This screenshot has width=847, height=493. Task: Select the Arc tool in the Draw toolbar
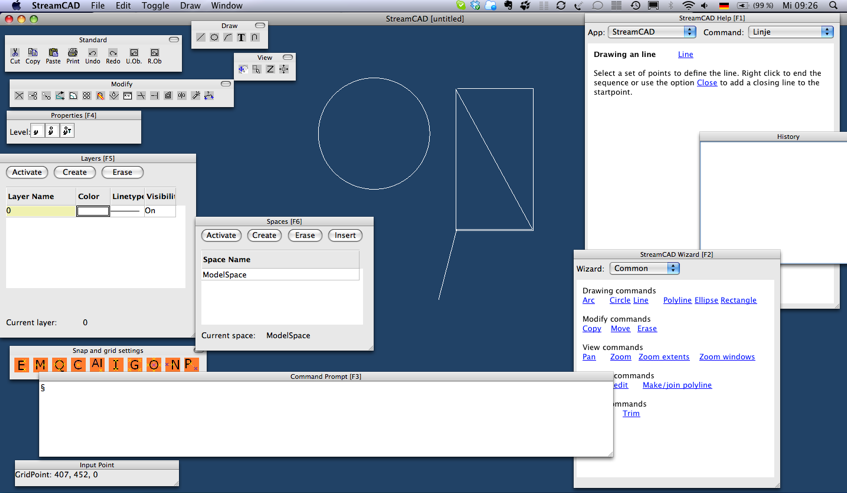coord(228,37)
